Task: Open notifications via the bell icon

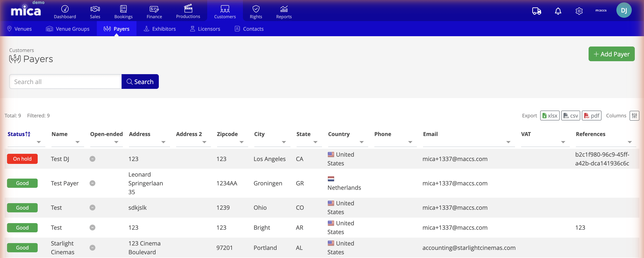Action: coord(558,11)
